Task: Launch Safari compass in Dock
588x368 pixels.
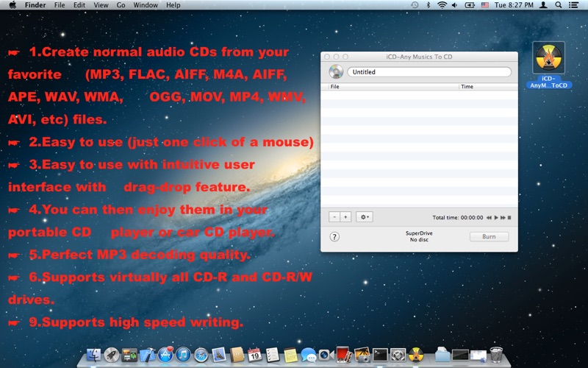Action: (201, 355)
